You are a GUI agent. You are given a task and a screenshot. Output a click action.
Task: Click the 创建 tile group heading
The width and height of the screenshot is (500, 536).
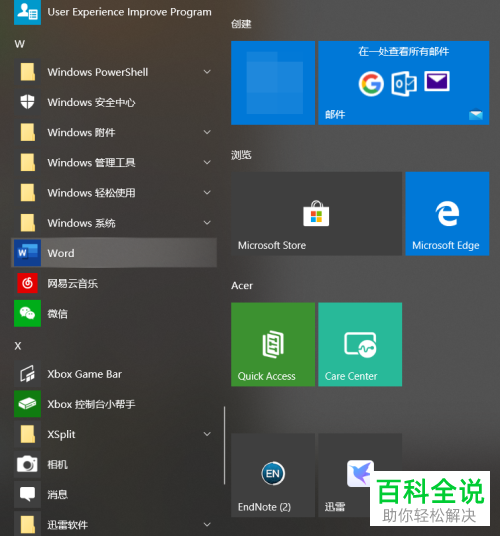[x=241, y=24]
